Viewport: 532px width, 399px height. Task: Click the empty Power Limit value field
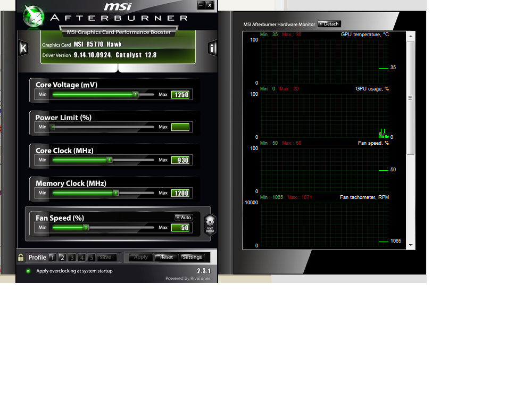pos(180,127)
